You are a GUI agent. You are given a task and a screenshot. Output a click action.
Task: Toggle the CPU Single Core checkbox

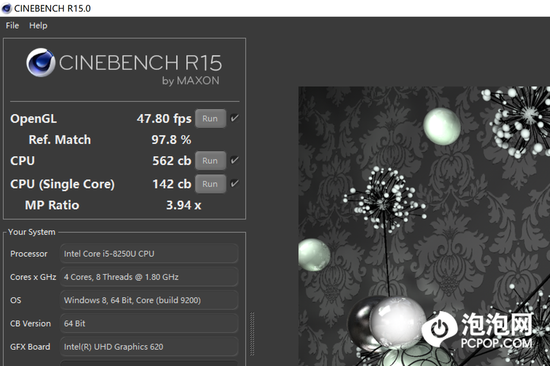[234, 184]
